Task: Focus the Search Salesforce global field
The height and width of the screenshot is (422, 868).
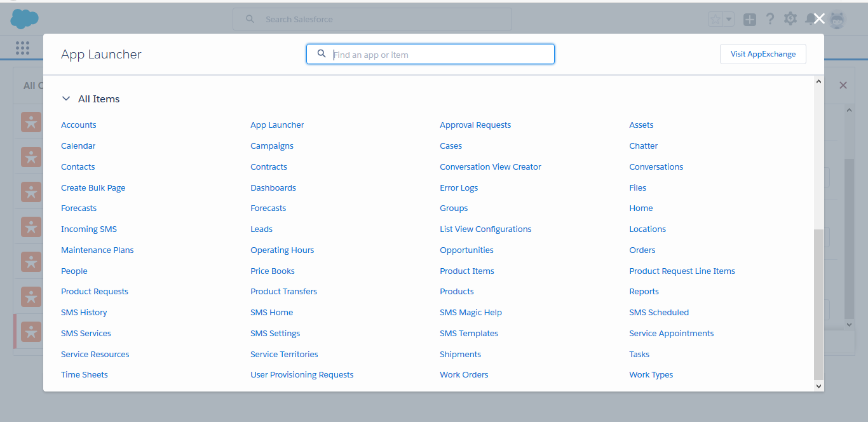Action: [372, 19]
